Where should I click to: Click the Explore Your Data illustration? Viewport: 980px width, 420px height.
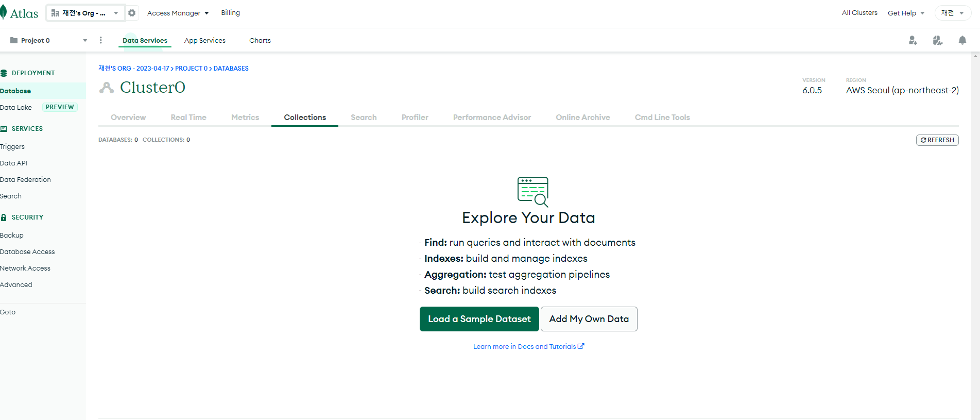pyautogui.click(x=532, y=192)
